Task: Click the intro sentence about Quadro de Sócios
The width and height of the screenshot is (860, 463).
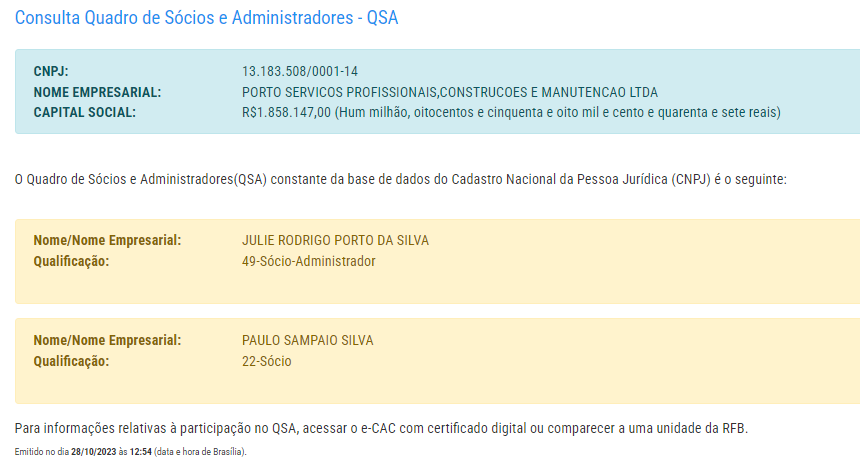Action: (400, 179)
